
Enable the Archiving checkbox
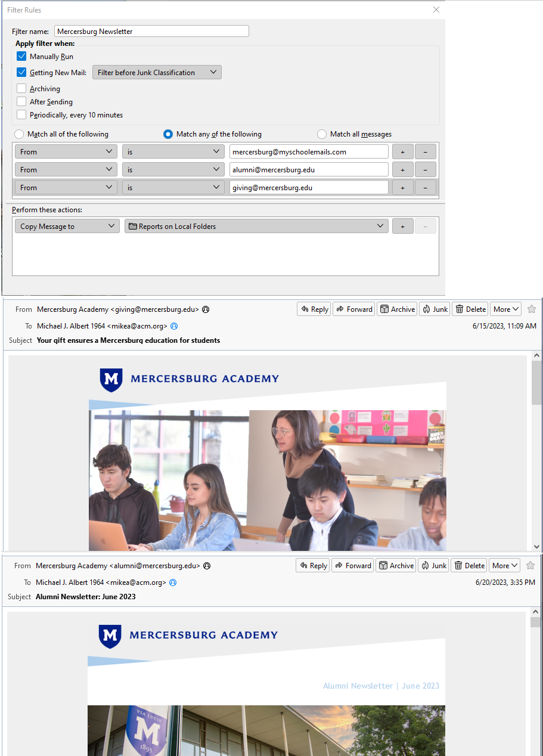click(x=21, y=89)
